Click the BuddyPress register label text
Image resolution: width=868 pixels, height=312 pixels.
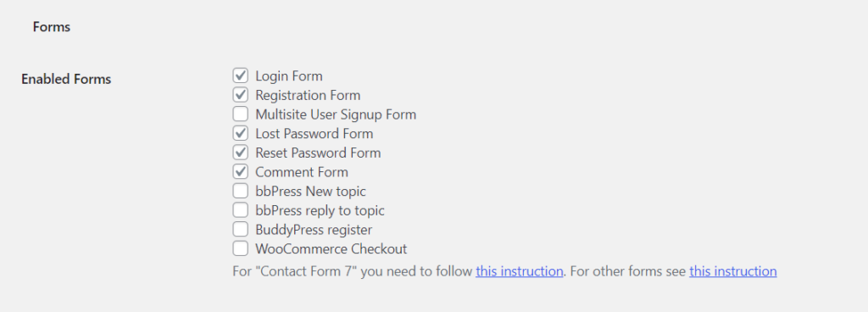(x=314, y=230)
